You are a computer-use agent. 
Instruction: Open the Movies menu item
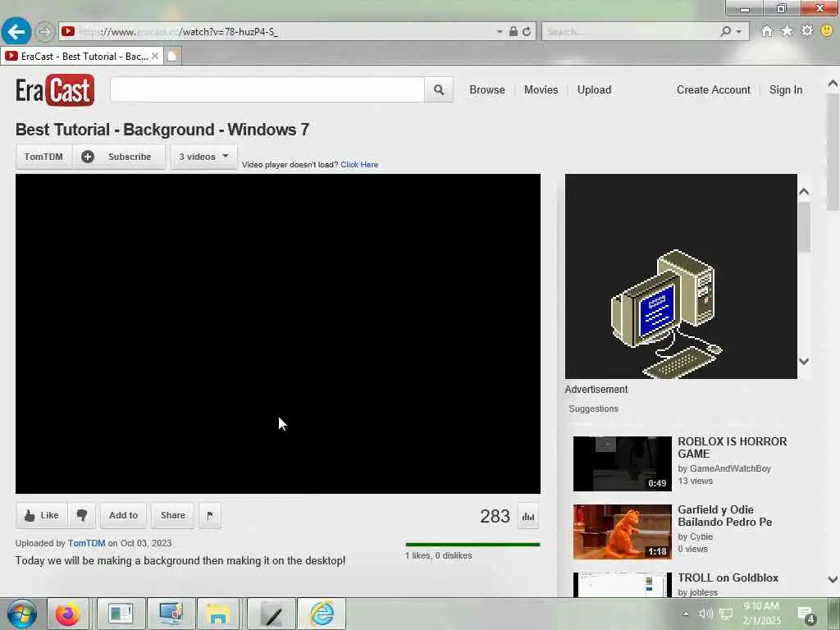coord(541,89)
